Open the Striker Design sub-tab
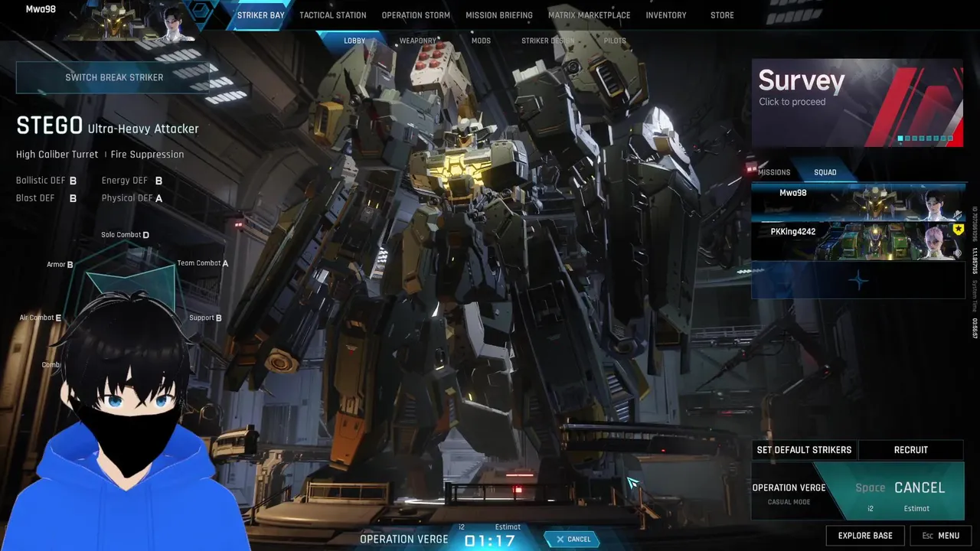This screenshot has height=551, width=980. [x=547, y=41]
